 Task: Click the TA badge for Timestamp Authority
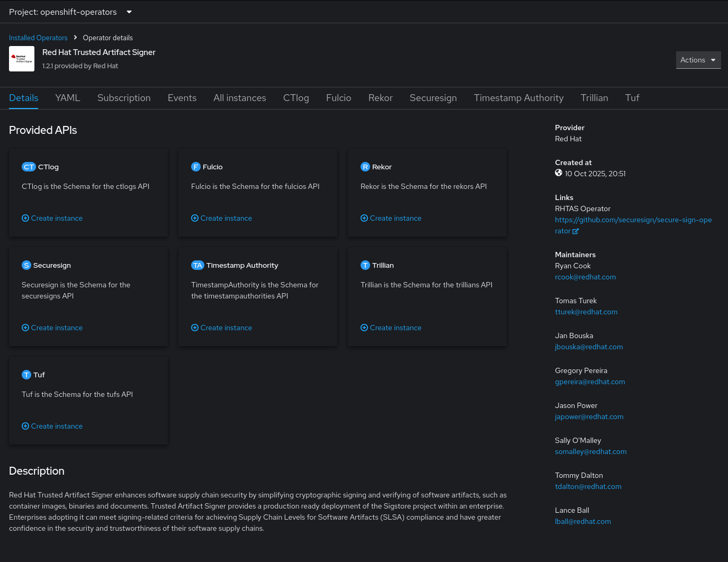197,265
